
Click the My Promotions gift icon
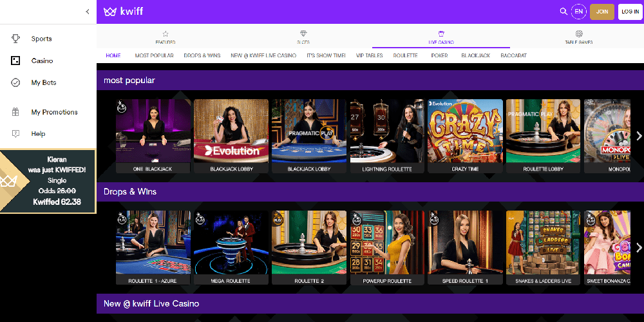16,112
